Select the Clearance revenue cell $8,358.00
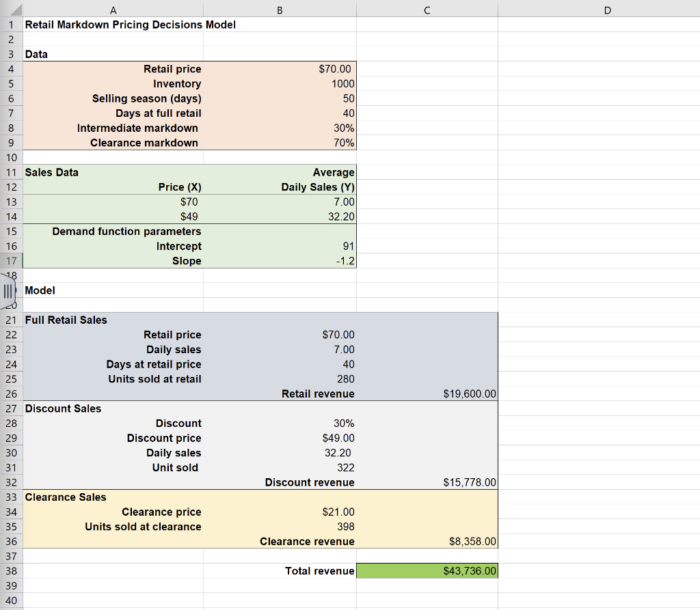The width and height of the screenshot is (700, 610). pyautogui.click(x=427, y=541)
